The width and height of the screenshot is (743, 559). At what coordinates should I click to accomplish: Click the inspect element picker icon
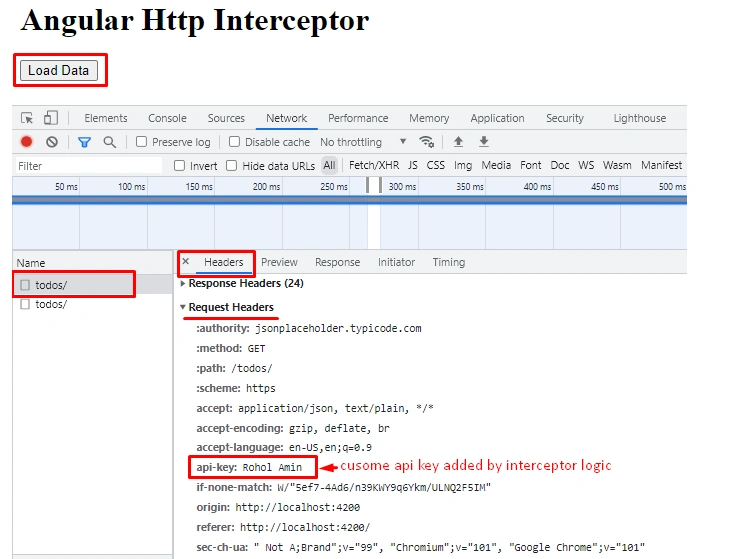coord(27,118)
